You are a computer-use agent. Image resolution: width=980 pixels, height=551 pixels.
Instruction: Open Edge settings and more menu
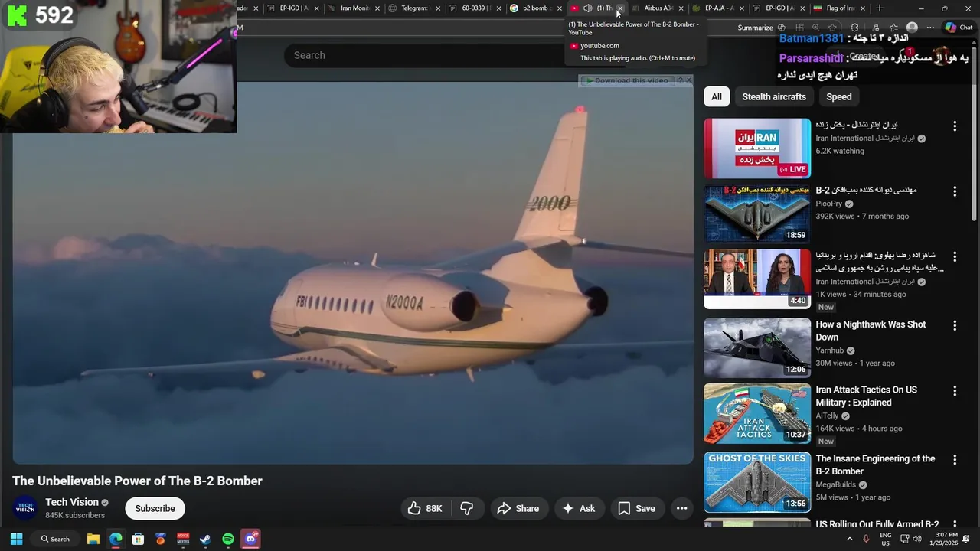(930, 28)
